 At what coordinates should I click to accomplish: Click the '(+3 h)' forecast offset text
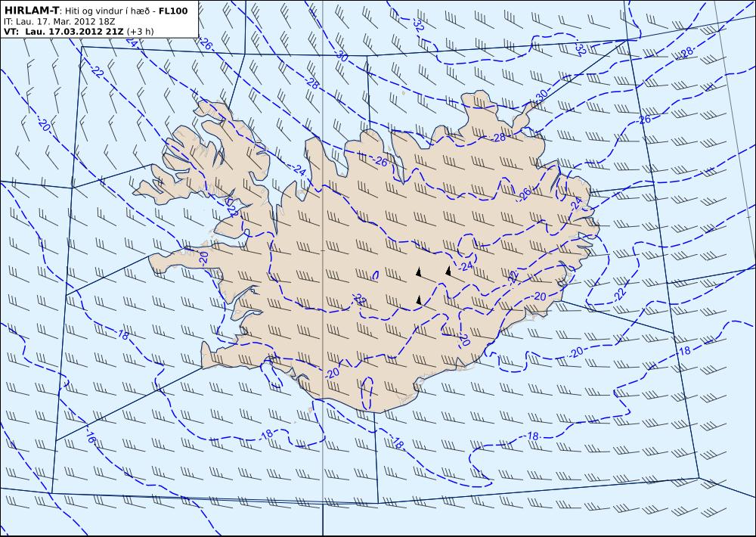(x=141, y=31)
